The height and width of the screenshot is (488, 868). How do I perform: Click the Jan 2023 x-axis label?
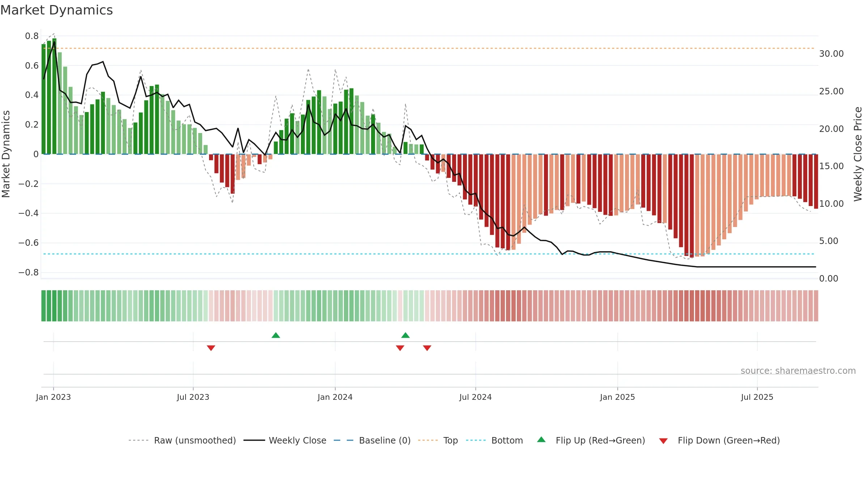(54, 397)
